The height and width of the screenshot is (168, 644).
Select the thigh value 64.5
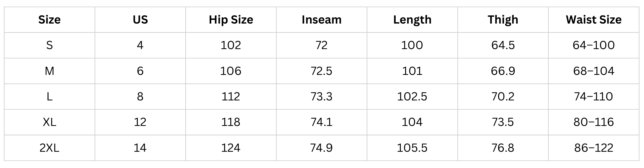(x=503, y=45)
